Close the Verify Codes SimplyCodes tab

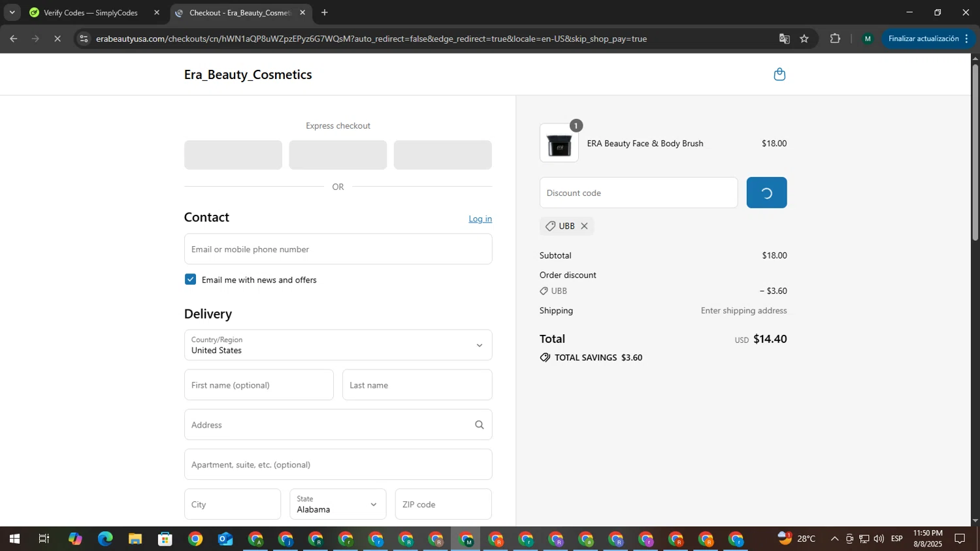pyautogui.click(x=156, y=12)
